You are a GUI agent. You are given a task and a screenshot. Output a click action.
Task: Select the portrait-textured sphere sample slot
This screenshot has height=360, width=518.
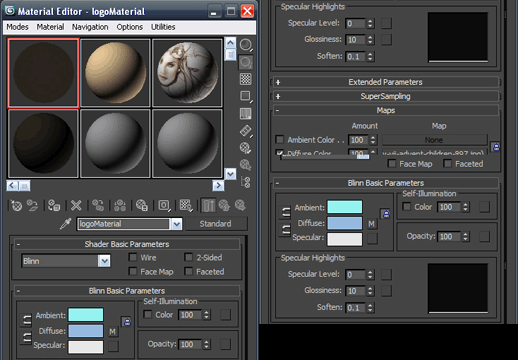(187, 73)
